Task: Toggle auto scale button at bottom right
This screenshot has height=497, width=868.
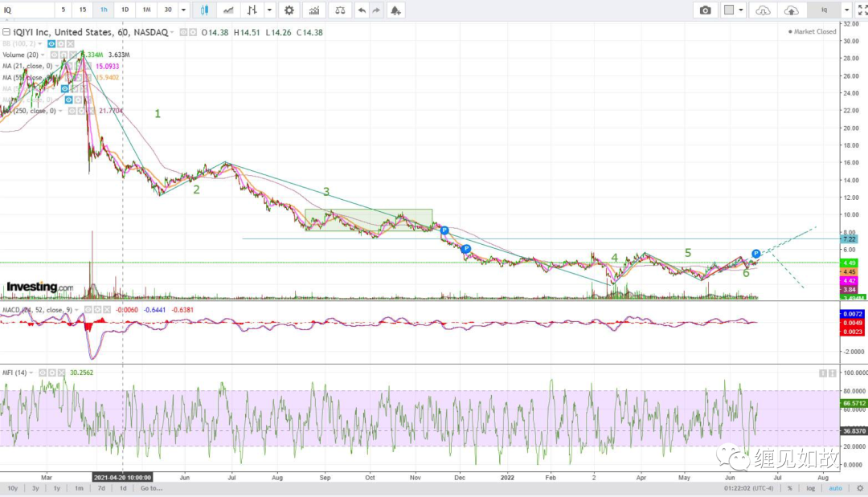Action: point(835,488)
